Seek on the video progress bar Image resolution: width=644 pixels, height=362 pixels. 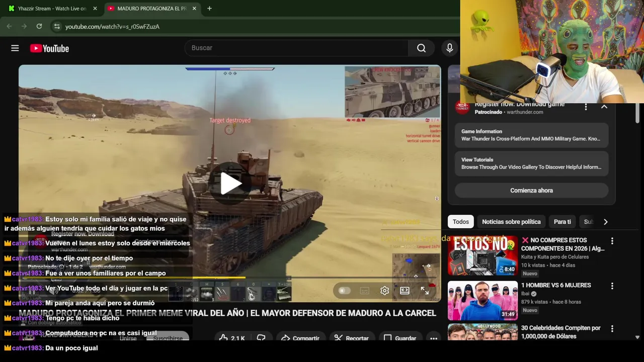tap(230, 277)
